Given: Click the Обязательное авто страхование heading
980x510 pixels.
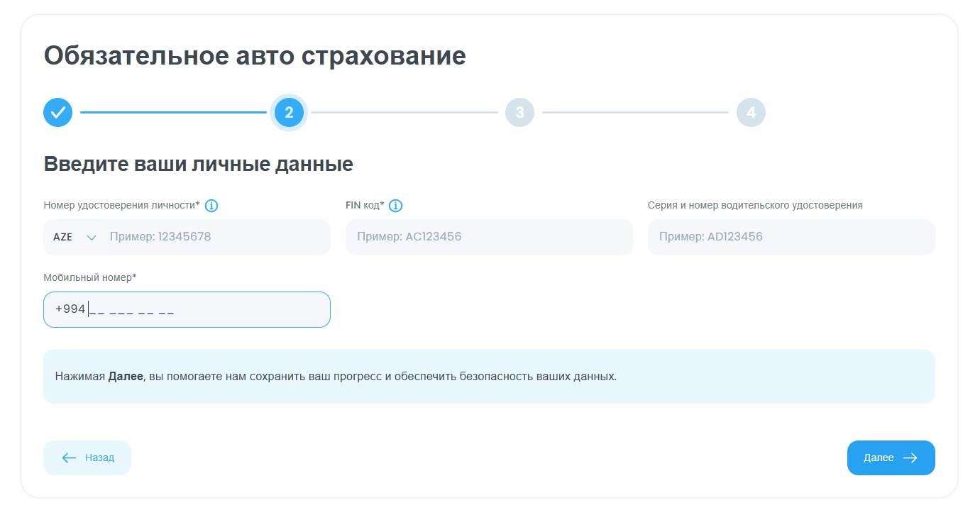Looking at the screenshot, I should [255, 55].
